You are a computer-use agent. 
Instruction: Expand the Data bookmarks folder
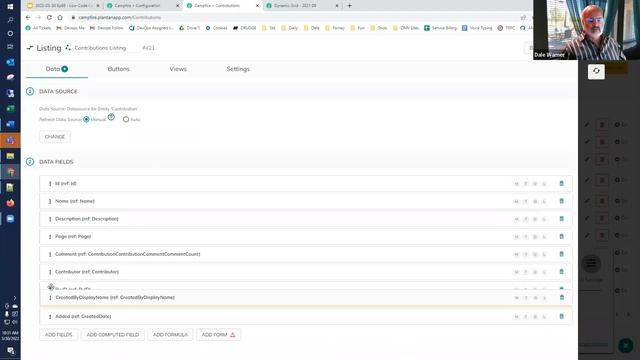(312, 28)
